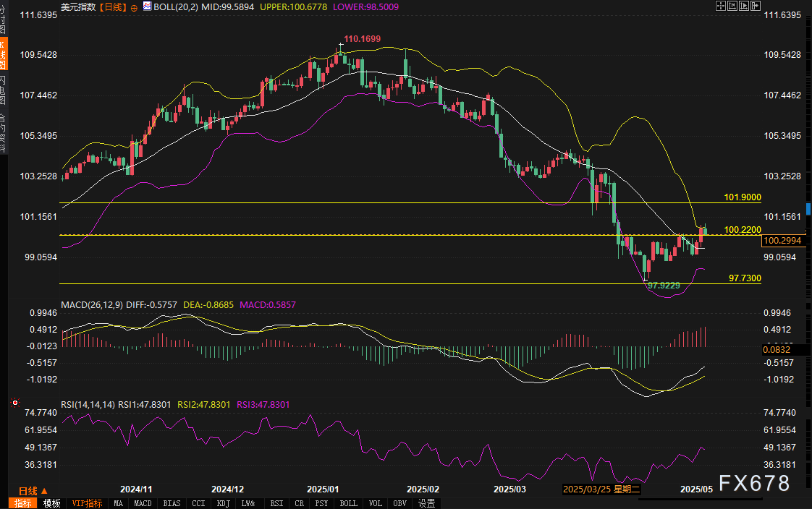The width and height of the screenshot is (812, 509).
Task: Toggle the KDJ indicator button
Action: click(223, 503)
